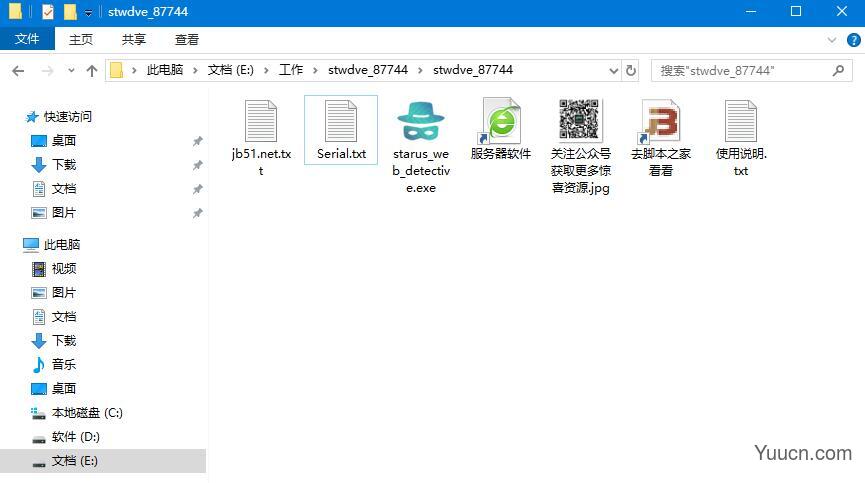Go up one folder level

pyautogui.click(x=92, y=71)
